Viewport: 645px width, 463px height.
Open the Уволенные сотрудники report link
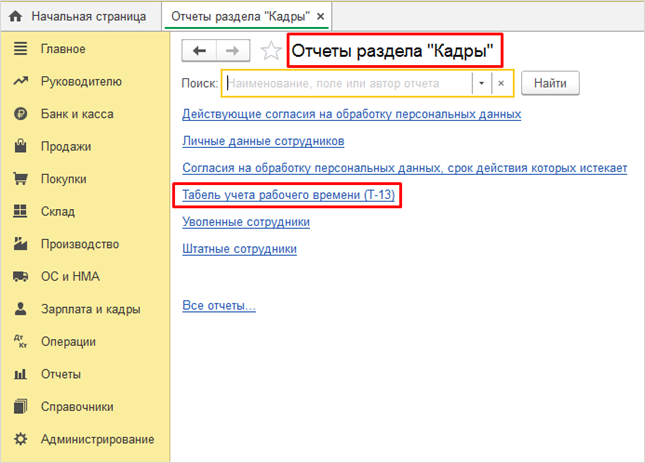tap(246, 221)
